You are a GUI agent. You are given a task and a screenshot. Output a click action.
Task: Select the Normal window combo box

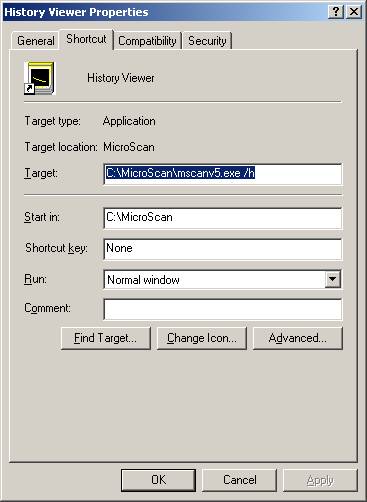click(222, 279)
